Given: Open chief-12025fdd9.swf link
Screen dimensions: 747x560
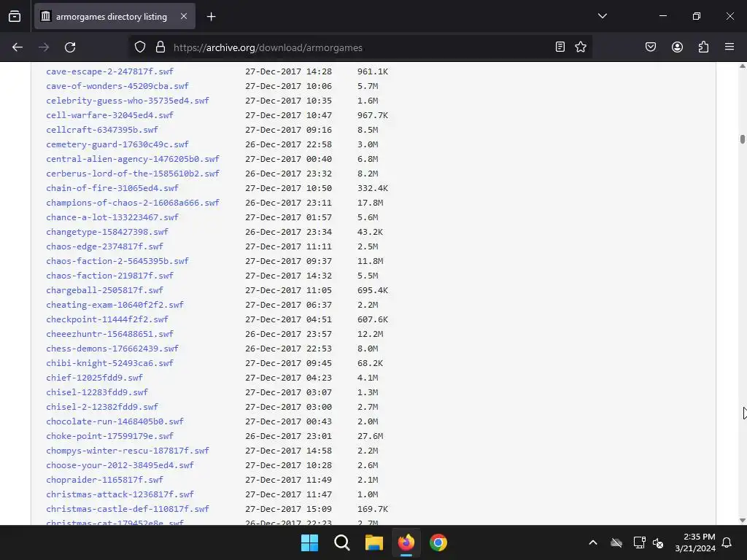Looking at the screenshot, I should tap(94, 378).
